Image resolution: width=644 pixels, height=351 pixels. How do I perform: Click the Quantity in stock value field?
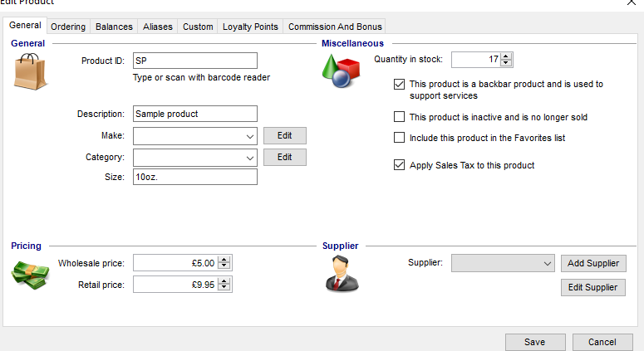(476, 60)
